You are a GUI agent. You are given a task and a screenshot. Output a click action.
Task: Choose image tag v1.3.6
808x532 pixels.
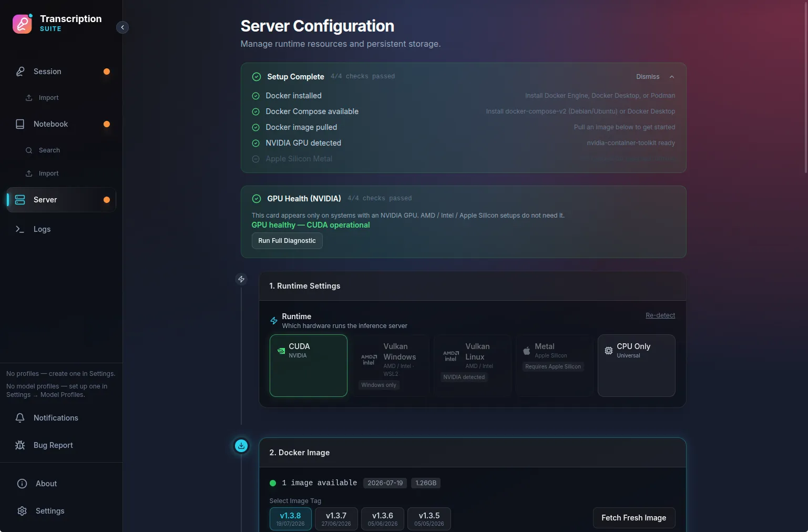[x=383, y=519]
